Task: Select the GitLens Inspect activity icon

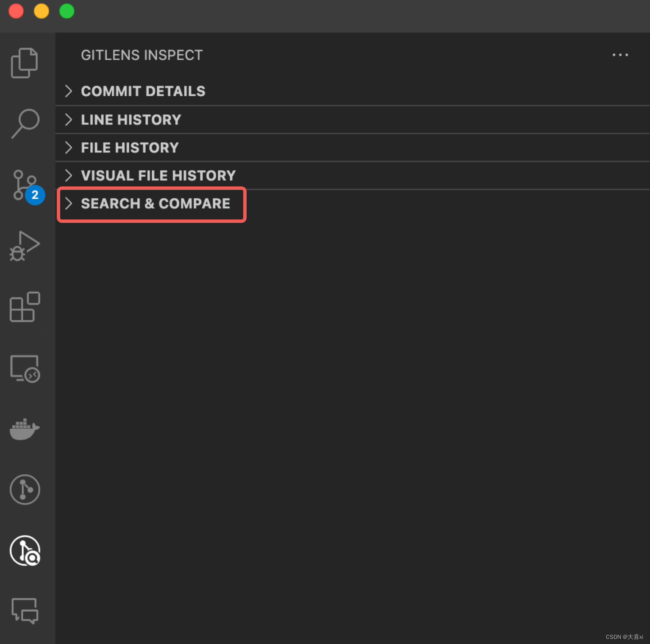Action: click(25, 550)
